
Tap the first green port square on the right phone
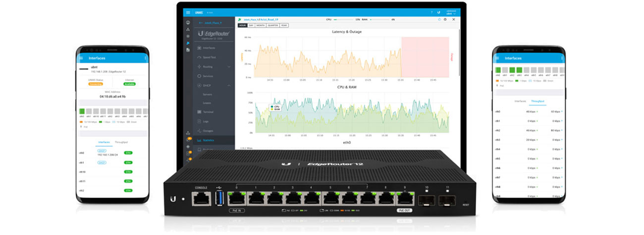click(x=498, y=70)
